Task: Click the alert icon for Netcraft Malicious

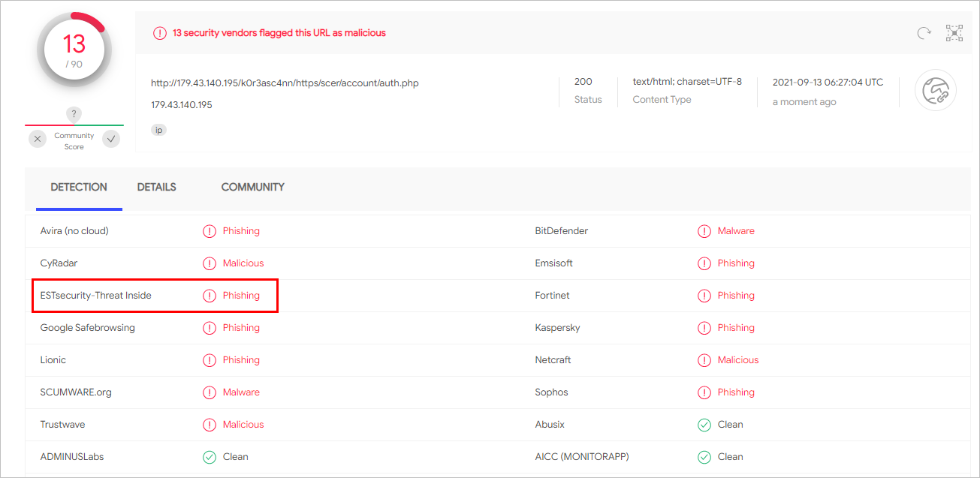Action: (x=704, y=360)
